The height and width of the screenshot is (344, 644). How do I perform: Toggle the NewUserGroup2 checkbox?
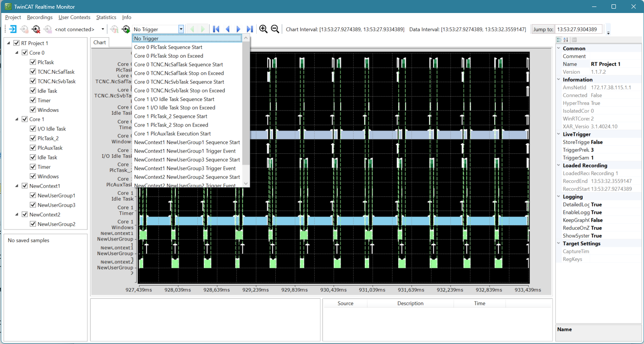tap(33, 224)
